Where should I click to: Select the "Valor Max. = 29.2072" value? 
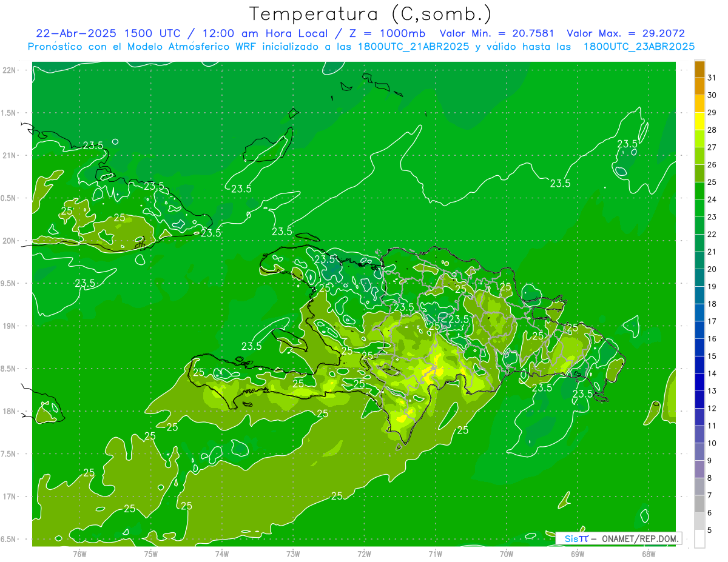coord(625,33)
